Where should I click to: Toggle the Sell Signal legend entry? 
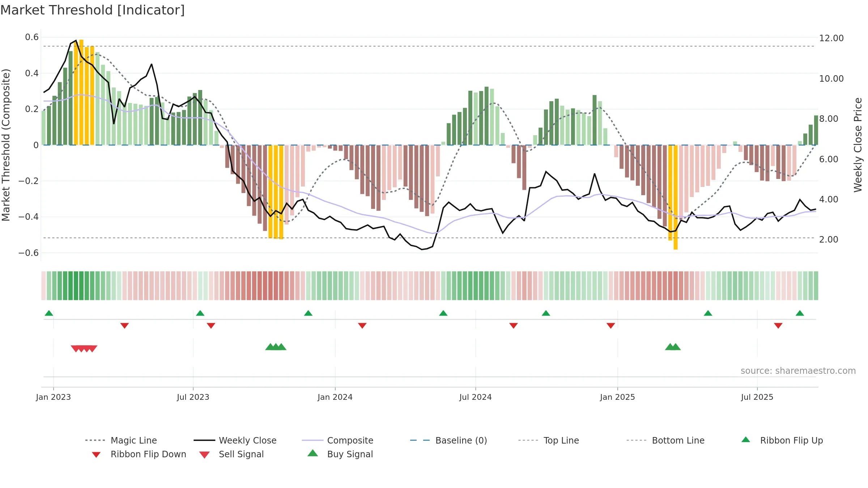(231, 454)
